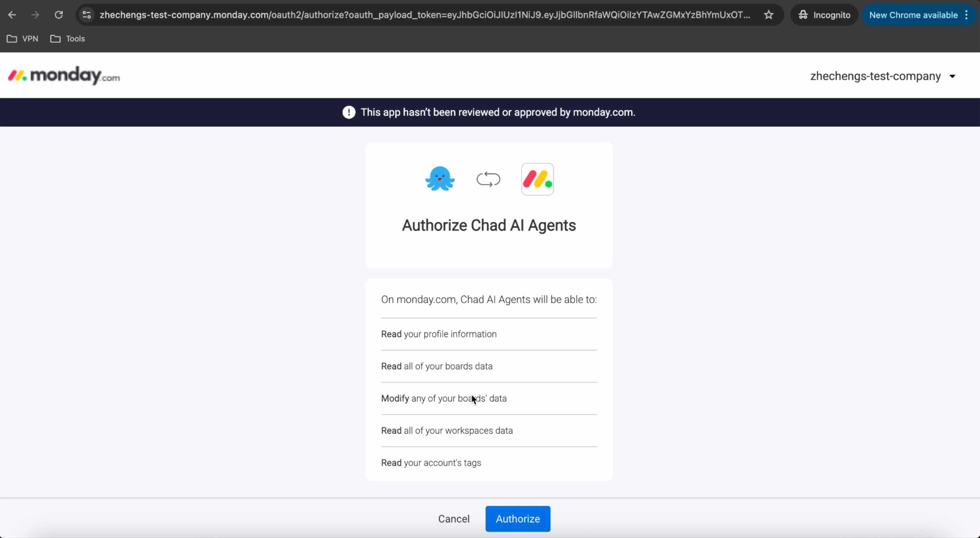Authorize the Chad AI Agents app
Viewport: 980px width, 538px height.
coord(518,519)
